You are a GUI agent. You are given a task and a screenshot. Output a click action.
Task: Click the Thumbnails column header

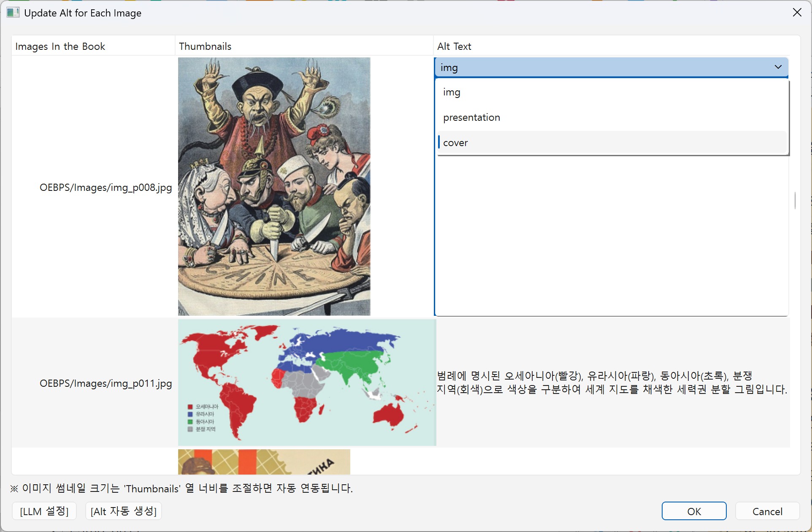pos(205,46)
